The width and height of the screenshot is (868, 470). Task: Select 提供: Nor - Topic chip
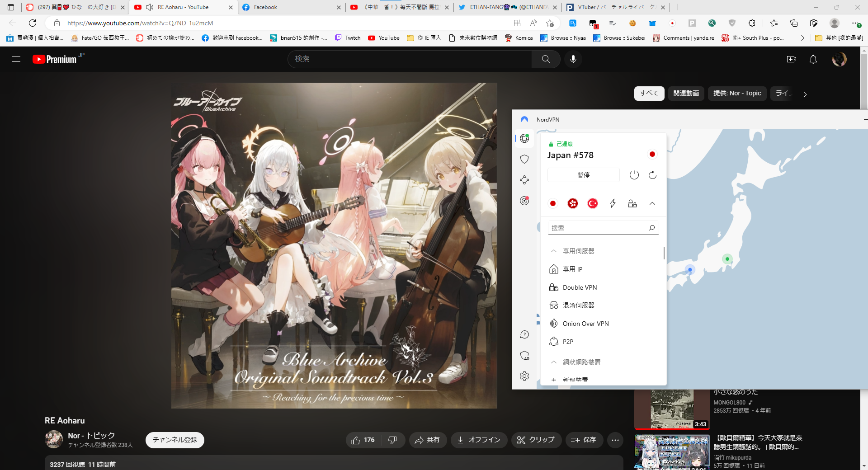[737, 93]
